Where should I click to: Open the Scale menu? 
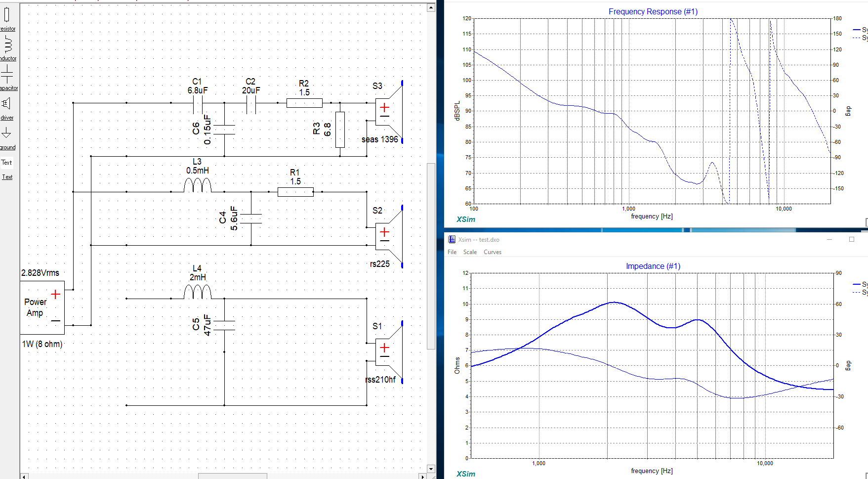coord(470,252)
